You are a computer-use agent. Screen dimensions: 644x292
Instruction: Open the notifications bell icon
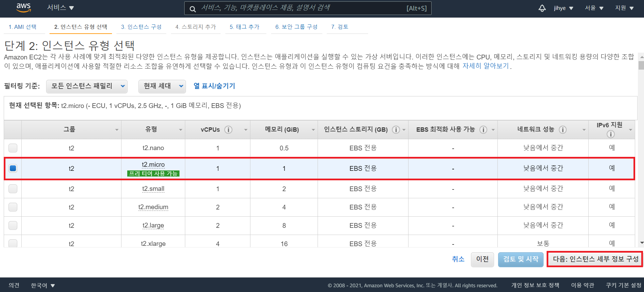tap(542, 8)
